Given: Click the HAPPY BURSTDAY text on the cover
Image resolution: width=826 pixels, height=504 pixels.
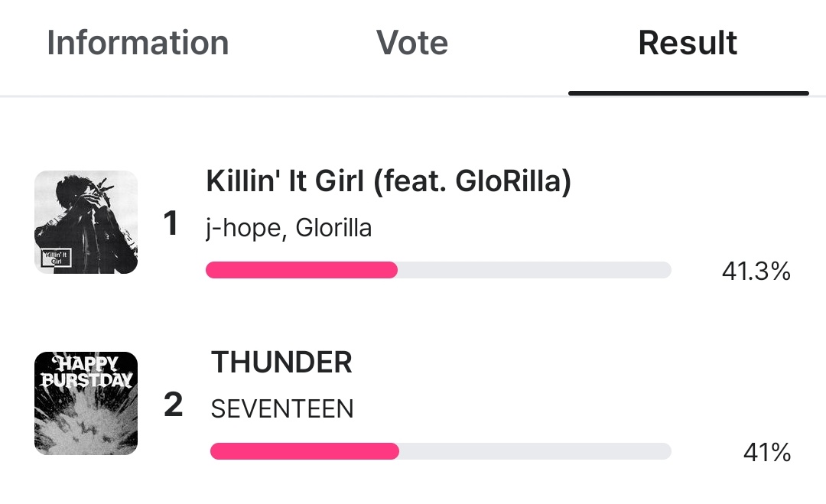Looking at the screenshot, I should click(86, 372).
